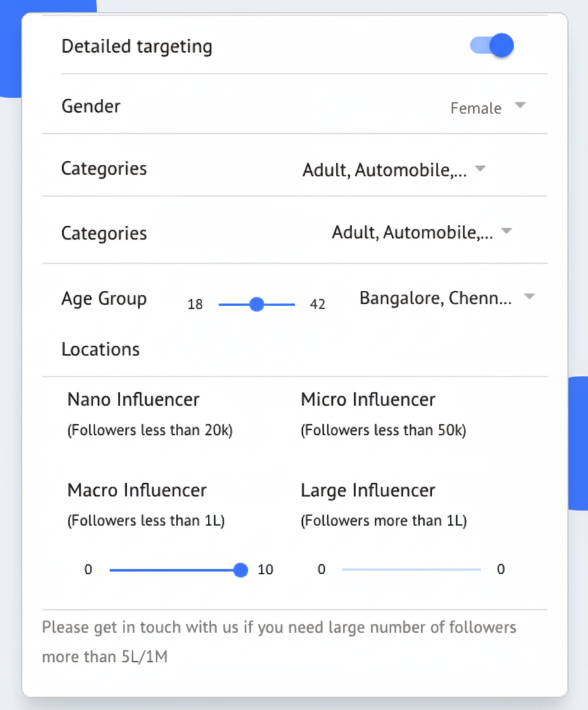Open the Bangalore locations dropdown arrow
The width and height of the screenshot is (588, 710).
click(x=530, y=297)
